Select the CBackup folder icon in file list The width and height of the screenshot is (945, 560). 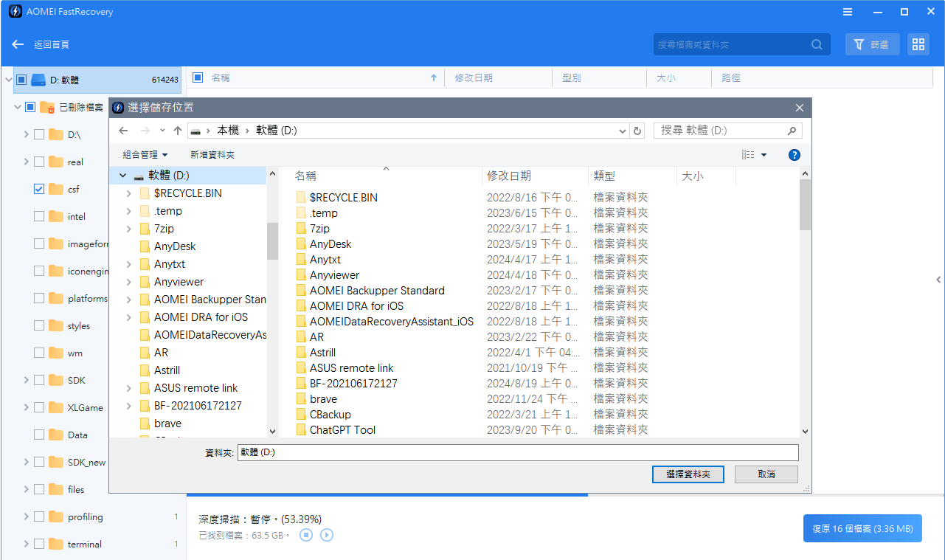coord(301,415)
